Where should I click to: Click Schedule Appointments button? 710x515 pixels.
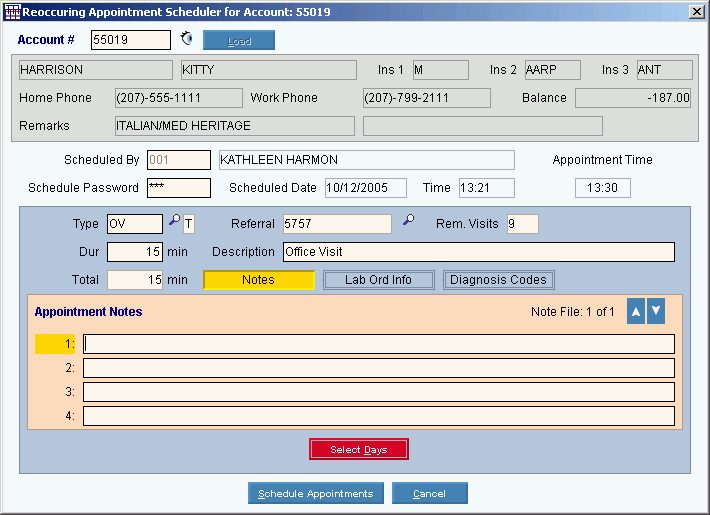click(316, 493)
